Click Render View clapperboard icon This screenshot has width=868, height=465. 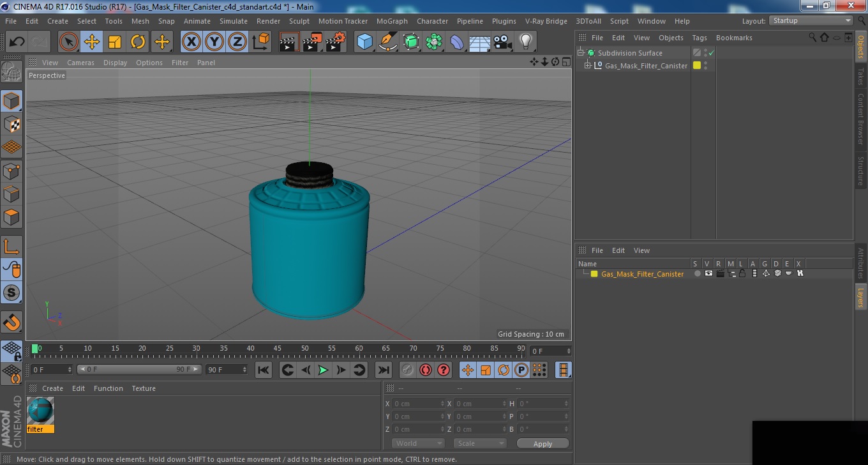289,42
